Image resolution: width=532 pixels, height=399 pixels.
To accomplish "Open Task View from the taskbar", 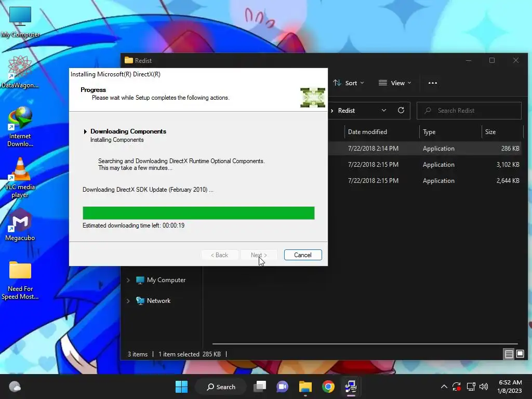I will click(260, 387).
